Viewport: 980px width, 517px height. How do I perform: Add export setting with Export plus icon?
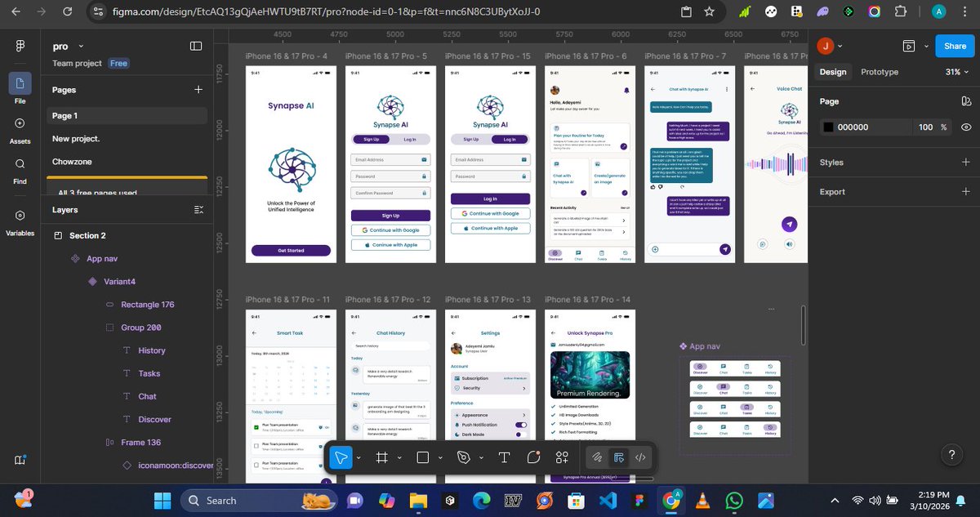pyautogui.click(x=966, y=192)
